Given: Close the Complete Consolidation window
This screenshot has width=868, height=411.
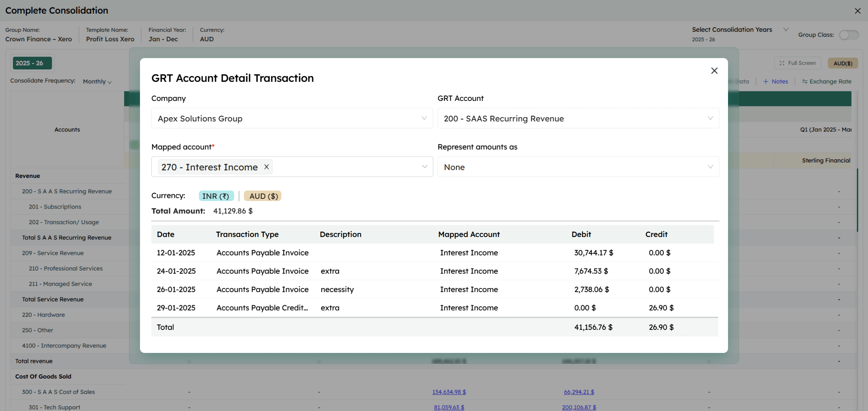Looking at the screenshot, I should point(858,11).
